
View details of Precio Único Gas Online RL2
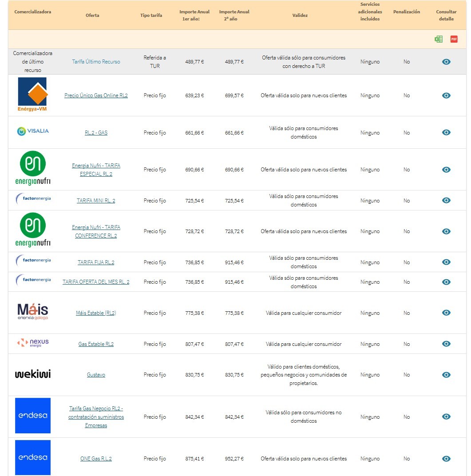(x=446, y=95)
